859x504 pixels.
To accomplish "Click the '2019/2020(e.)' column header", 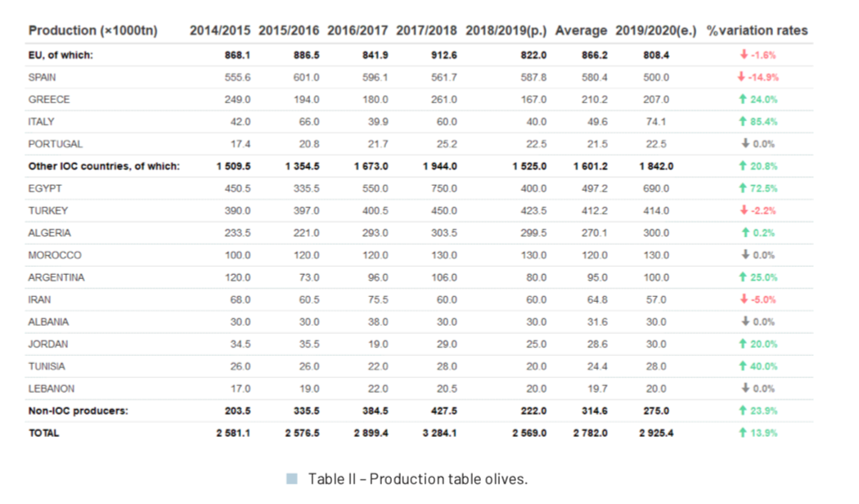I will coord(655,30).
